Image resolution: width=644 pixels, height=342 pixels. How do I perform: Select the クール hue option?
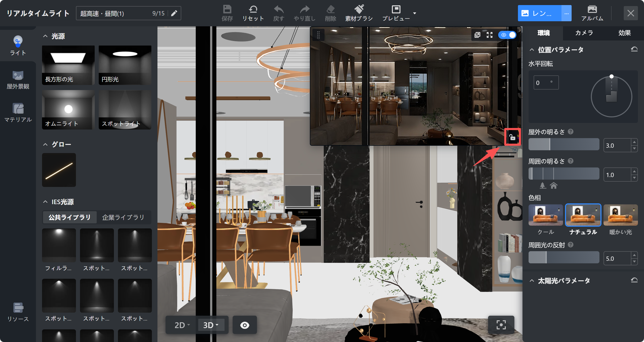546,220
